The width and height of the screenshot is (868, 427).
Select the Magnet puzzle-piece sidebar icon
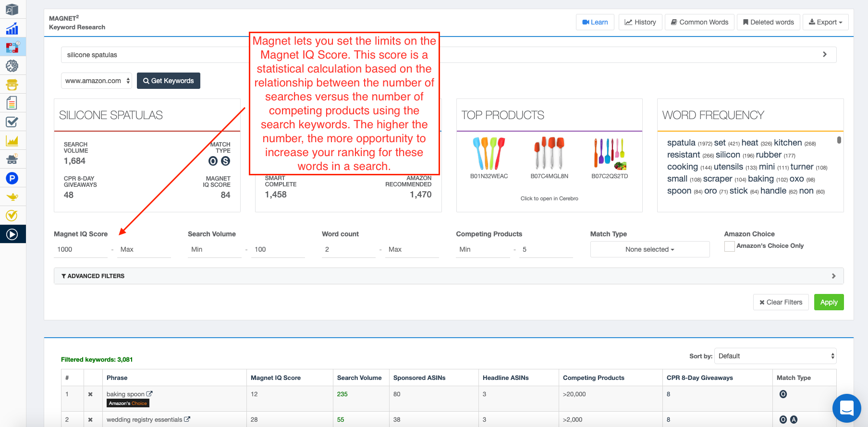pos(12,47)
